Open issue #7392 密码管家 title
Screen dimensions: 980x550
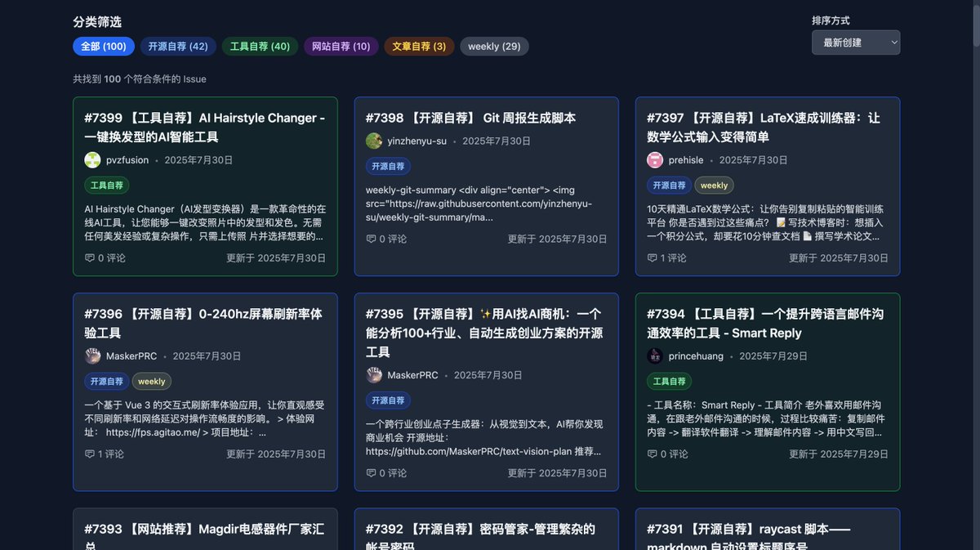tap(480, 538)
